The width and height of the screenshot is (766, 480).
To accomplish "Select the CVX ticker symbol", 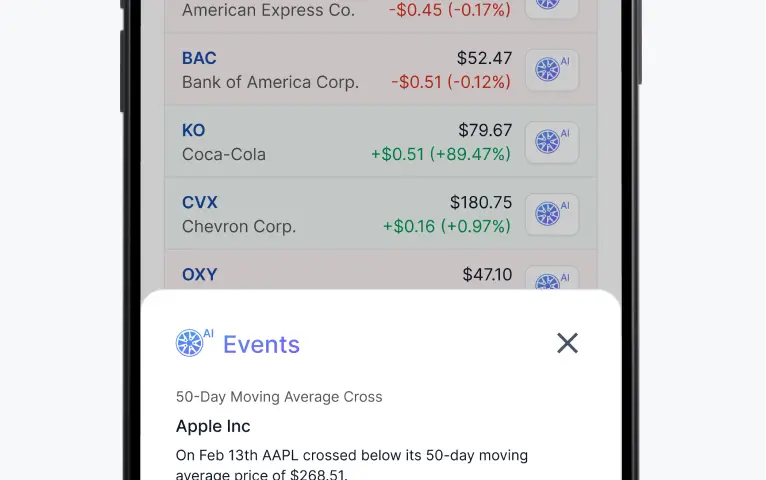I will click(199, 203).
